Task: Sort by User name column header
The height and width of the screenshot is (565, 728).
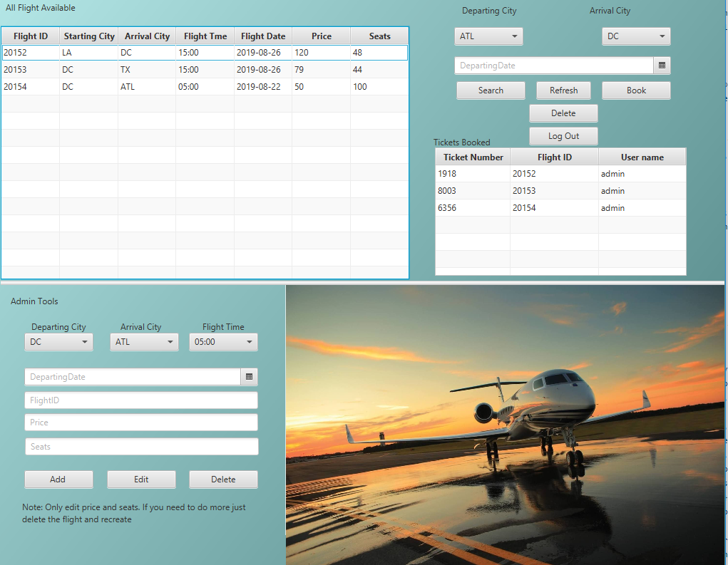Action: pyautogui.click(x=642, y=157)
